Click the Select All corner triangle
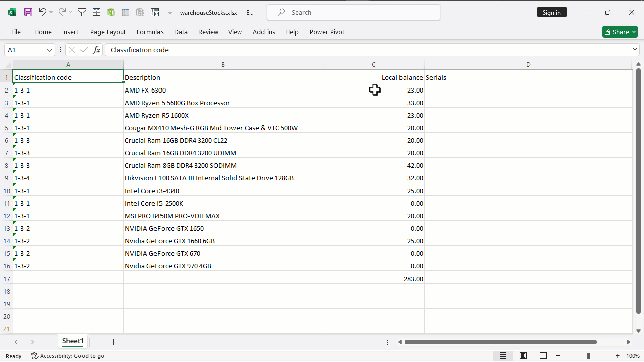 pyautogui.click(x=8, y=65)
